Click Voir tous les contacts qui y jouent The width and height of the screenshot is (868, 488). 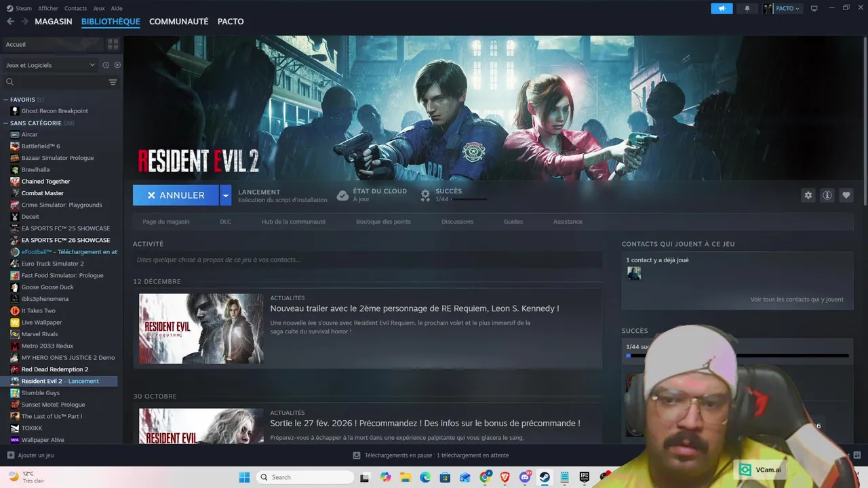(x=797, y=300)
